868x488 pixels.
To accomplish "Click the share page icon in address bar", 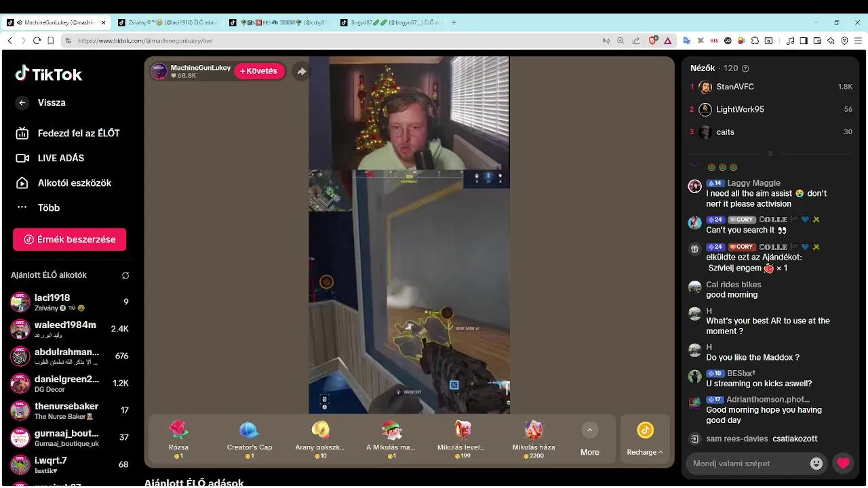I will pyautogui.click(x=636, y=41).
